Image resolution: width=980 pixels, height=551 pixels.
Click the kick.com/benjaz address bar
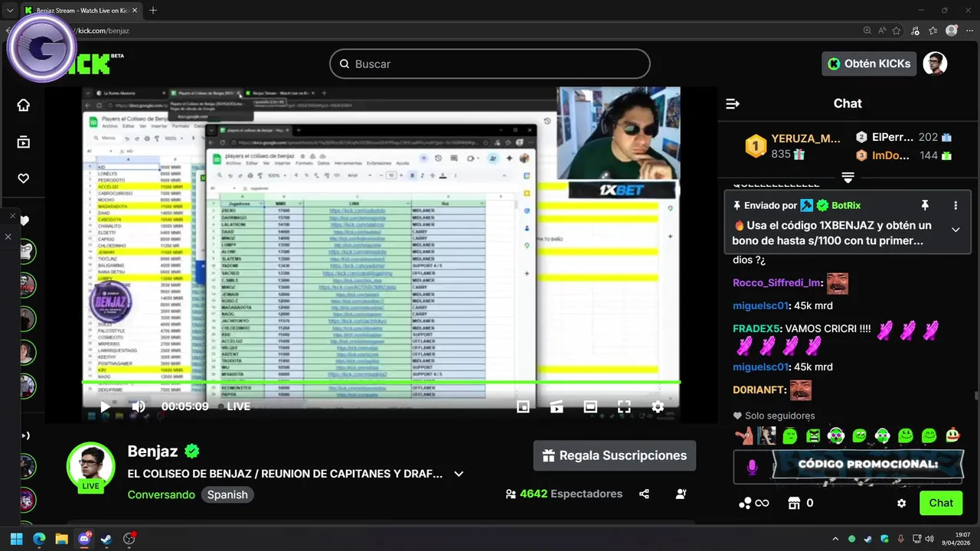(459, 31)
